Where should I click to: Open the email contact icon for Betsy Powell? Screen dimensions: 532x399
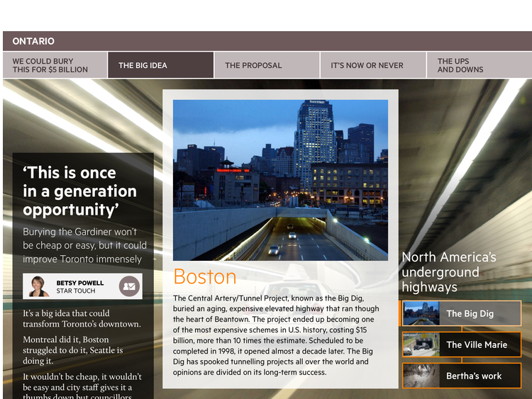pyautogui.click(x=129, y=286)
